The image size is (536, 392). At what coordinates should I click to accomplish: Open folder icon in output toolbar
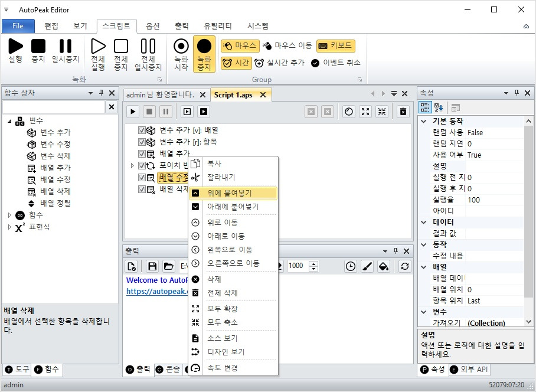(x=168, y=266)
